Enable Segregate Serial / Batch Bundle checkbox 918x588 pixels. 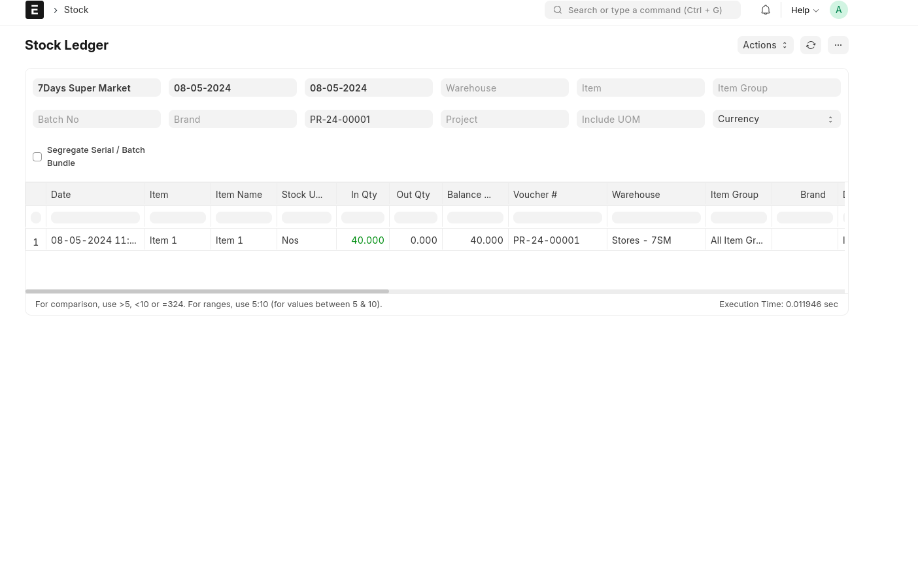(37, 157)
